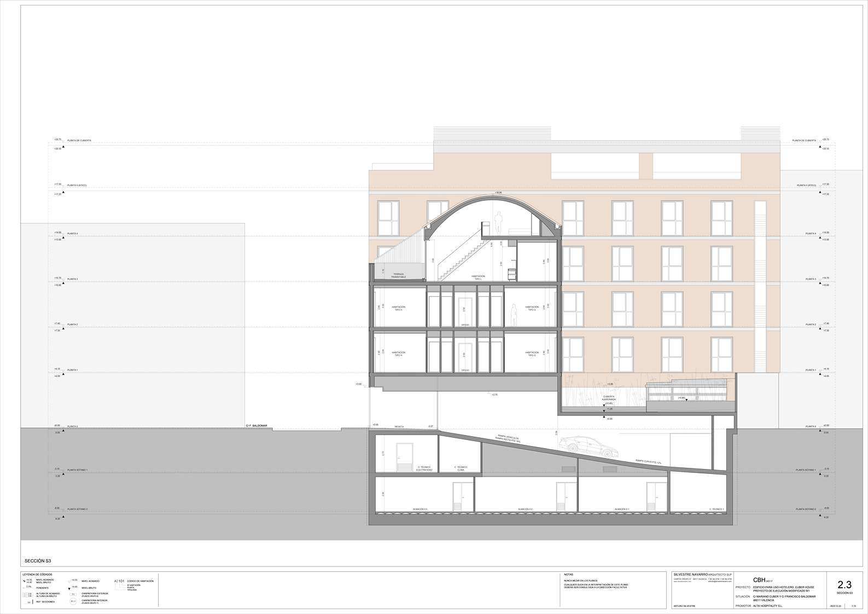
Task: Click the CBH project code text
Action: 759,580
